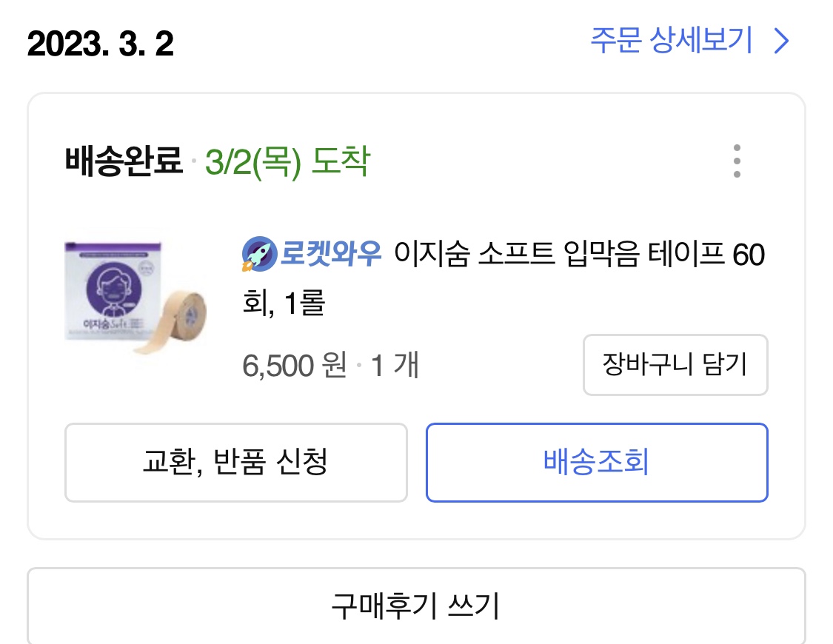Track the delivery with 배송조회

click(x=596, y=463)
